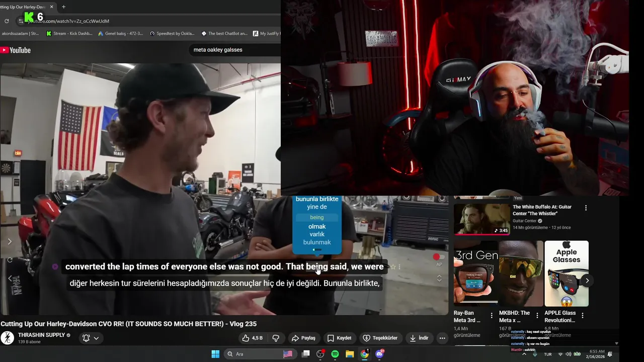644x362 pixels.
Task: Open options for Ray-Ban Meta video
Action: (x=492, y=316)
